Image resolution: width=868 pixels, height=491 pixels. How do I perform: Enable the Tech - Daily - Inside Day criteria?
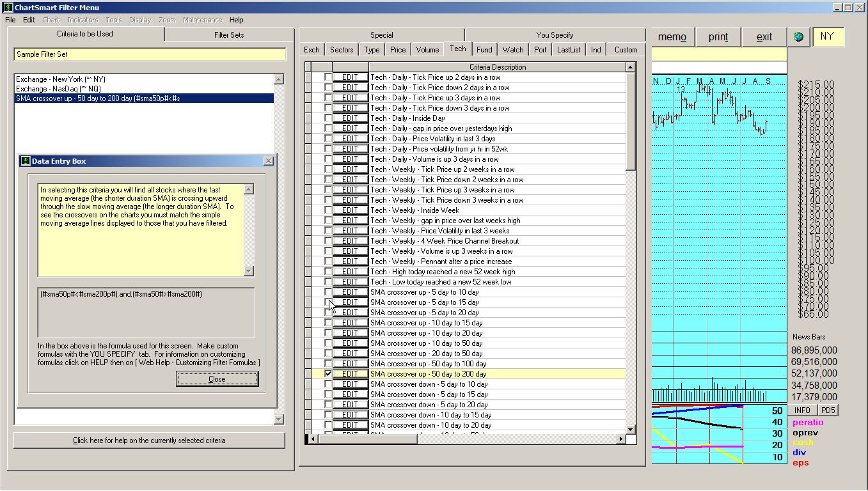tap(327, 118)
